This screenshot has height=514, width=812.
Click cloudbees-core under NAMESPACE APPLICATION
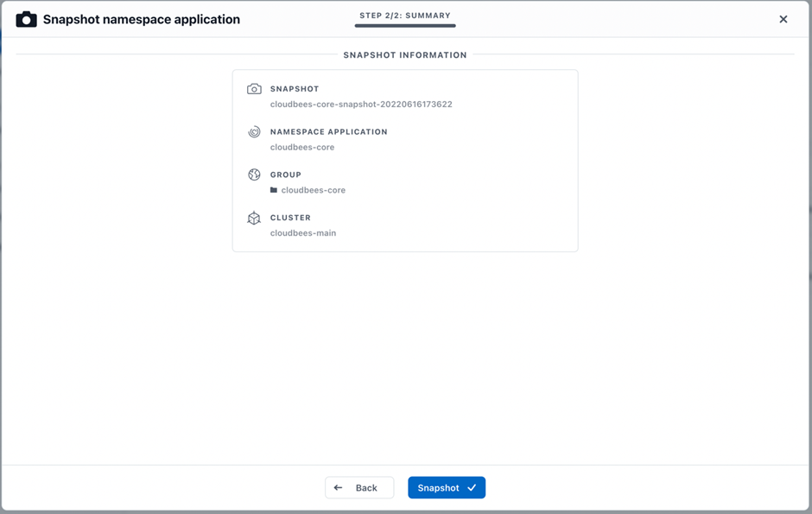point(302,147)
